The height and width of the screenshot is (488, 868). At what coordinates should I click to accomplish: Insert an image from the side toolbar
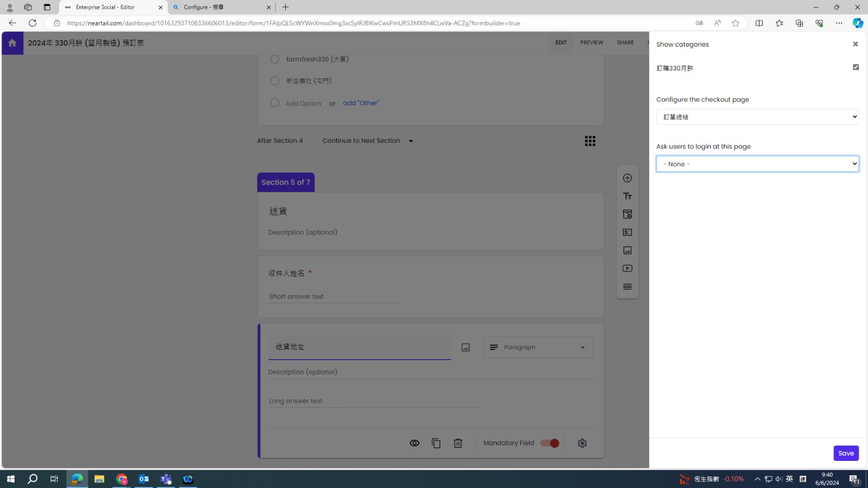point(627,251)
